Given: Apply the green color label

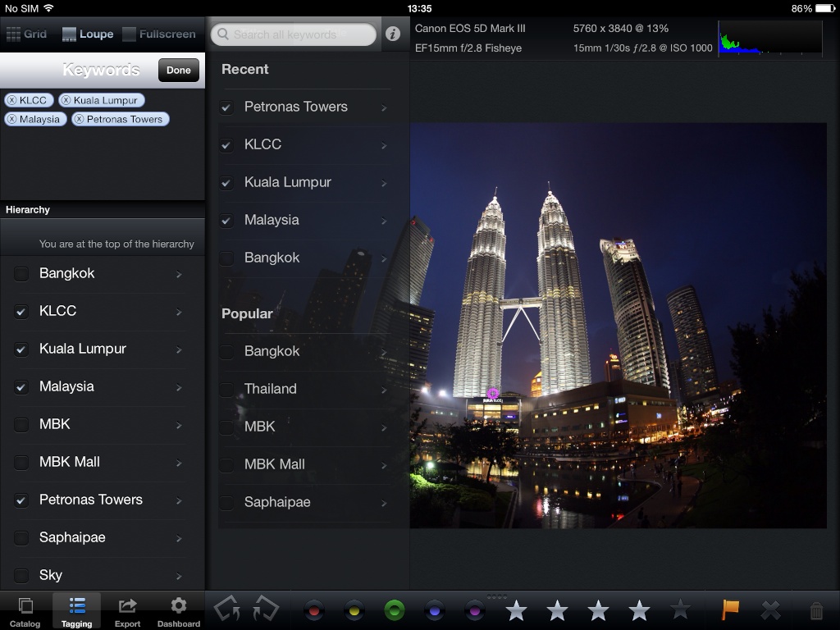Looking at the screenshot, I should (x=395, y=610).
